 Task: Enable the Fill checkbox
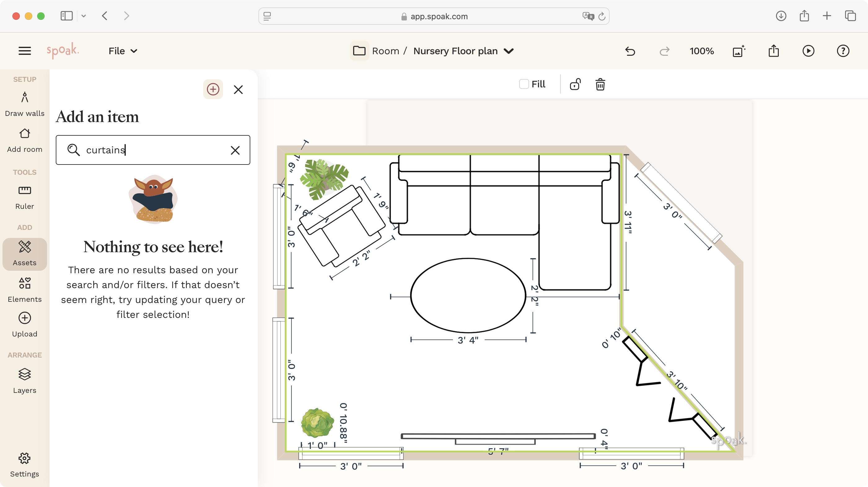(524, 84)
